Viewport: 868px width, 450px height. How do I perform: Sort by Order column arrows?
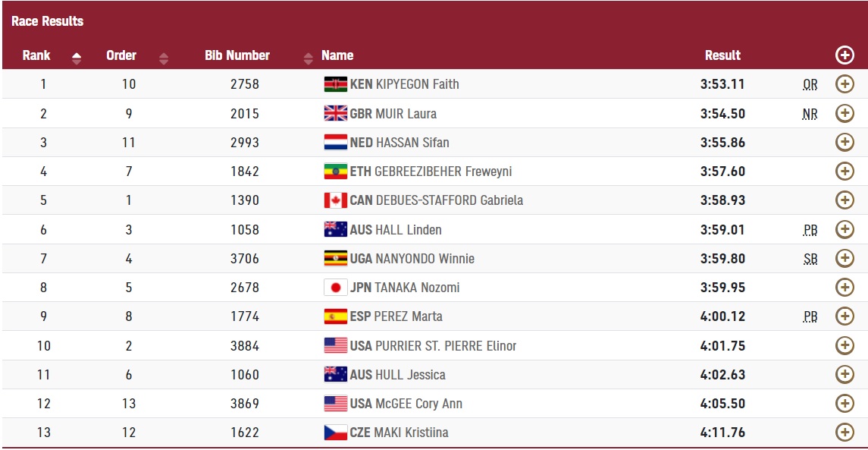coord(163,58)
